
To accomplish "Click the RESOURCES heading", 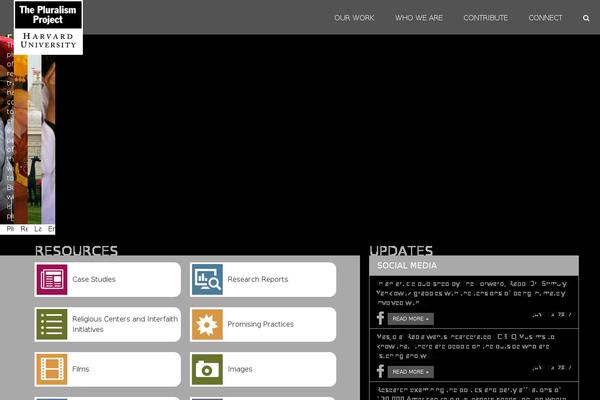I will (x=76, y=250).
